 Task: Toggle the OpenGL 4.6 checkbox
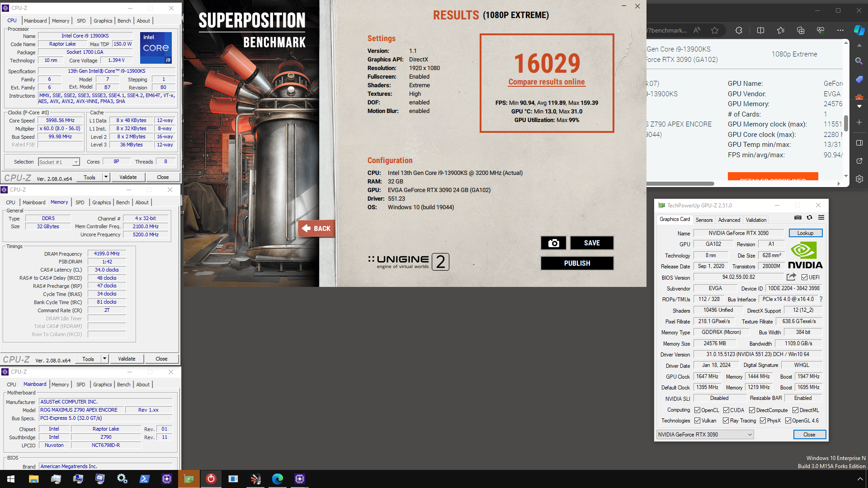point(788,421)
